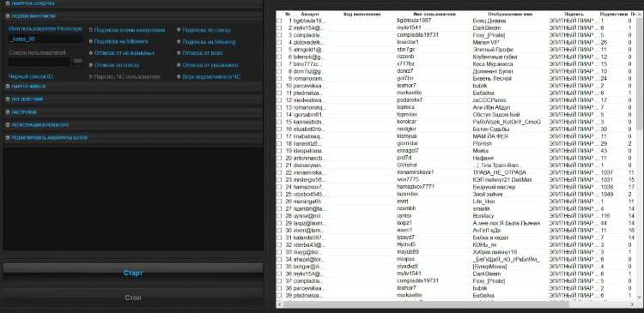
Task: Check the box for account row 1
Action: point(279,21)
